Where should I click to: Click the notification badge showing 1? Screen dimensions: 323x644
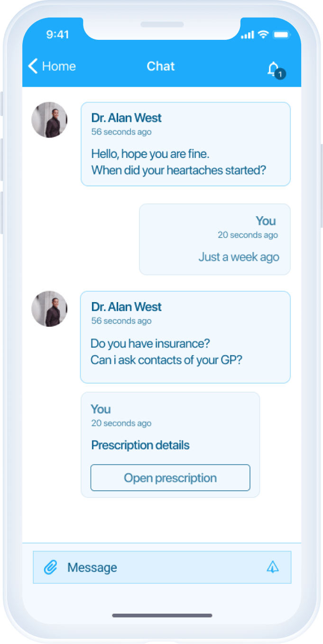tap(280, 74)
